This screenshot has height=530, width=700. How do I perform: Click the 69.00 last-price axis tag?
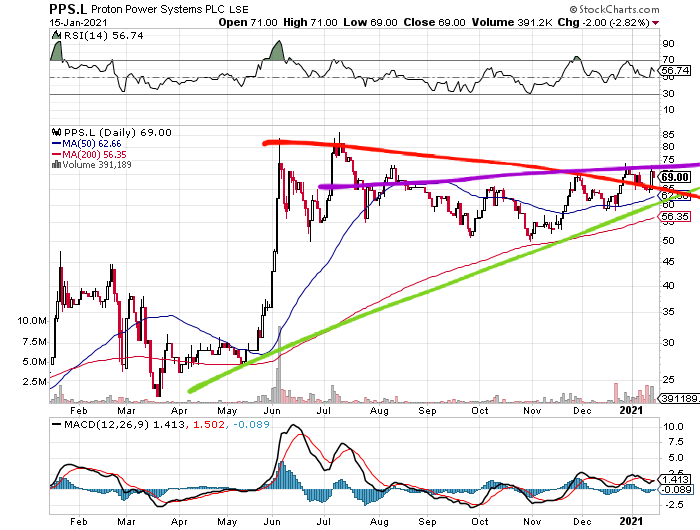[x=675, y=177]
